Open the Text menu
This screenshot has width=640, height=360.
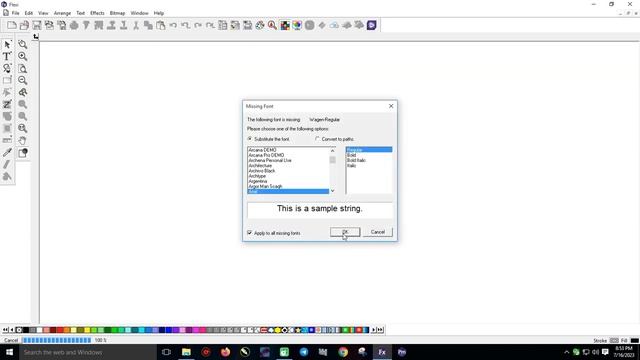(x=80, y=13)
